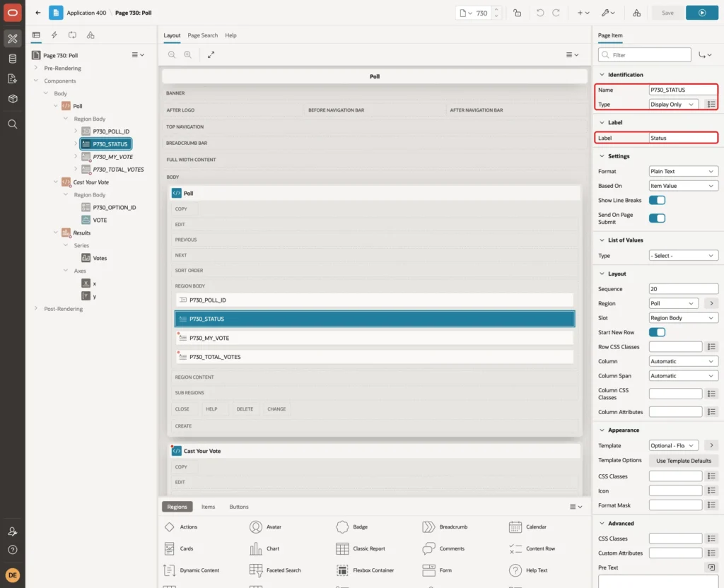The image size is (724, 588).
Task: Switch to Processing tab icon
Action: [x=72, y=35]
